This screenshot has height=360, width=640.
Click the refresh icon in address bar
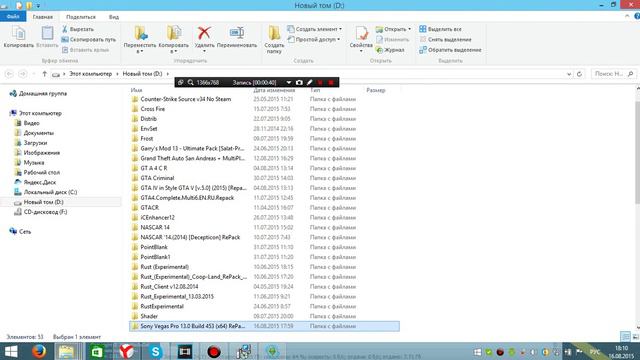click(579, 74)
